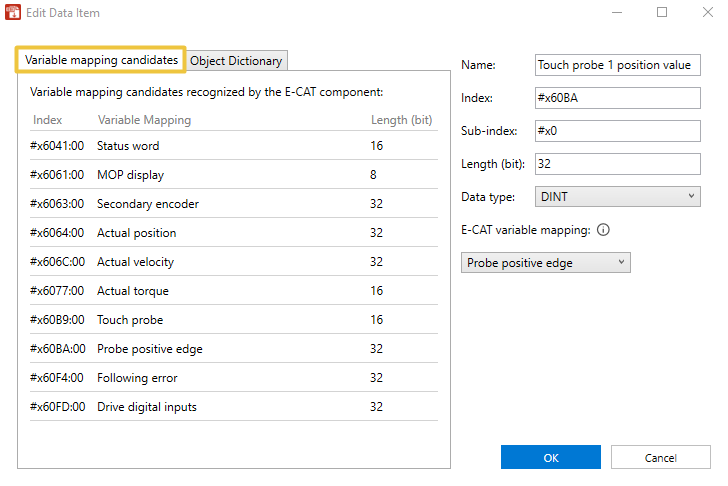Click into the Sub-index field
This screenshot has height=486, width=728.
[x=618, y=131]
